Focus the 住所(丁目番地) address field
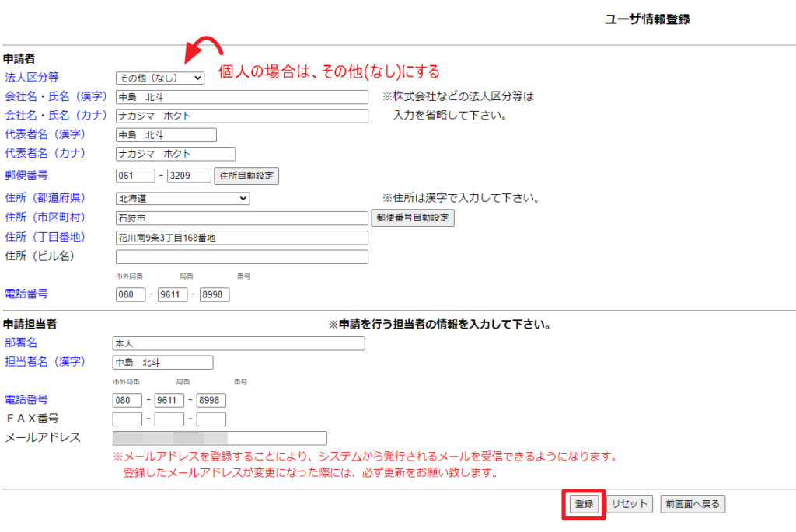 point(242,238)
